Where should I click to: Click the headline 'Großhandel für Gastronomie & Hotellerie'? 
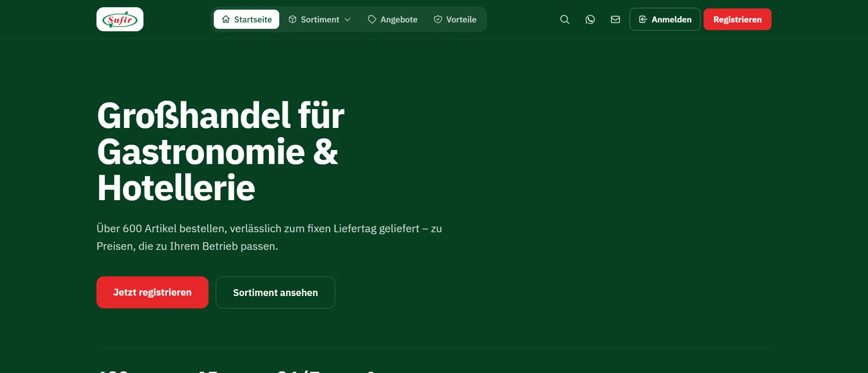(221, 151)
